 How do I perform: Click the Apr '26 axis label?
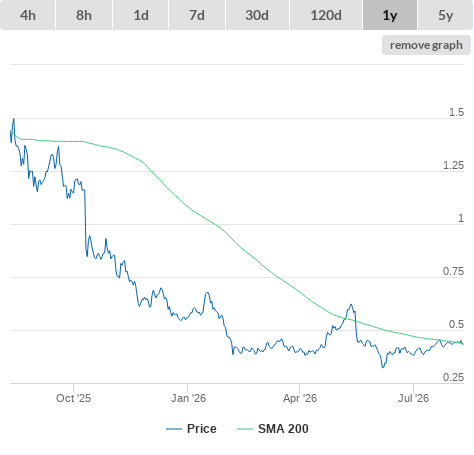(300, 398)
